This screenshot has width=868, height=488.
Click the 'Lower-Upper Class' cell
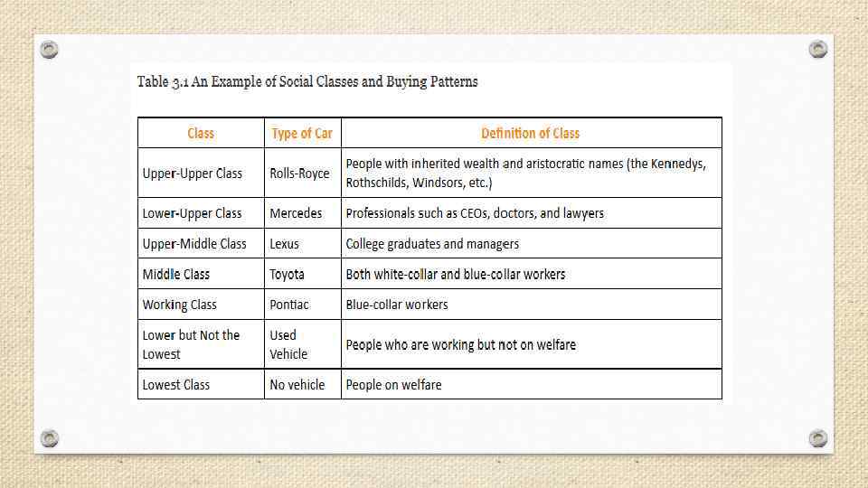tap(193, 213)
